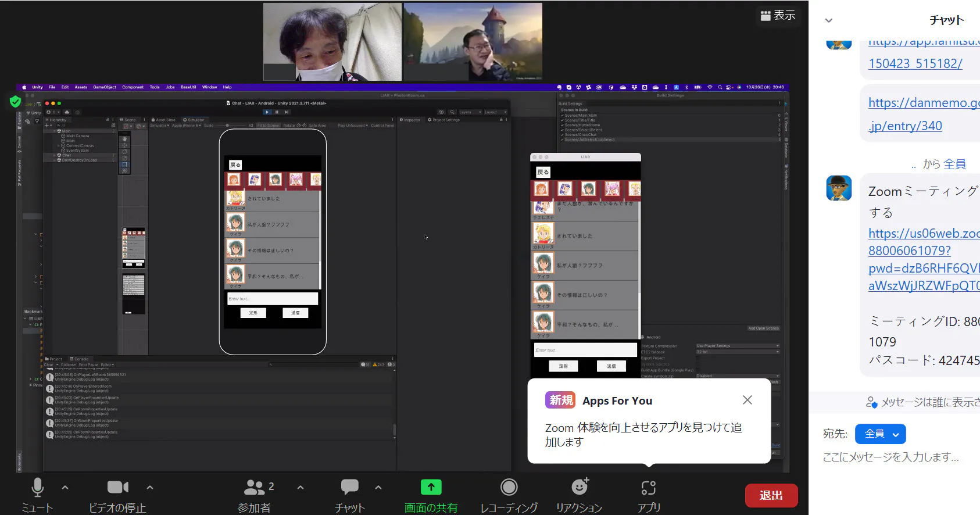
Task: Collapse the chat panel with the chevron
Action: click(x=829, y=20)
